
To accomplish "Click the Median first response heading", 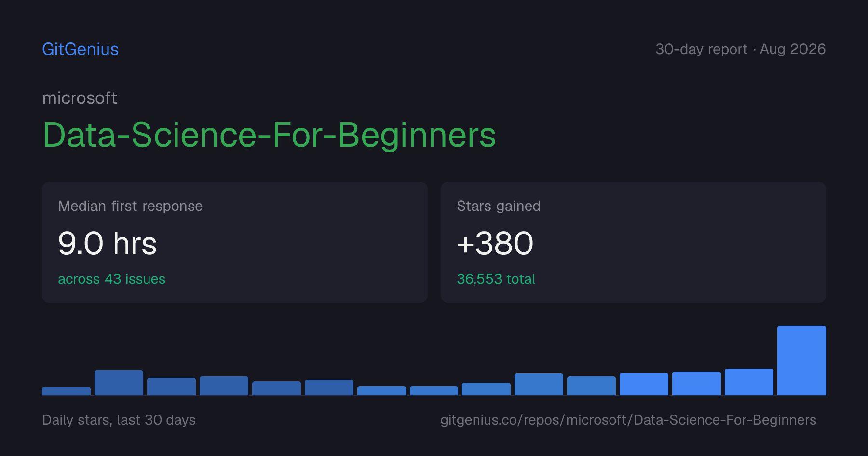I will pyautogui.click(x=130, y=206).
